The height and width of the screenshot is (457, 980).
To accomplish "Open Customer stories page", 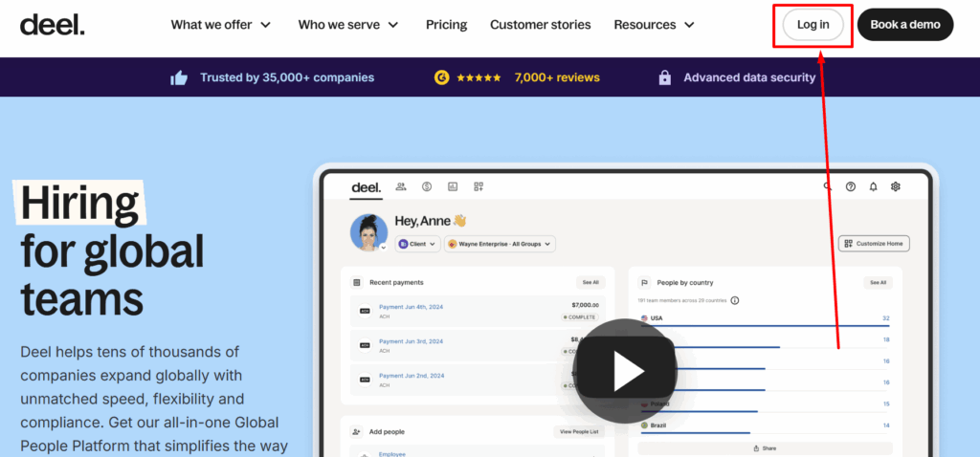I will [540, 25].
